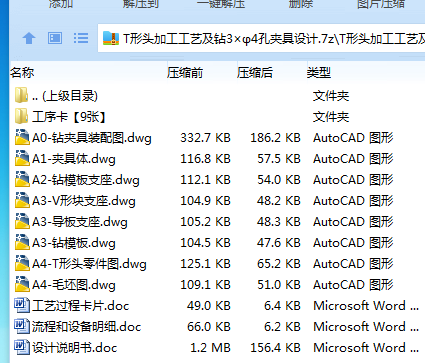Click the 186.2 KB compressed size value
Screen dimensions: 425x363
(x=275, y=138)
